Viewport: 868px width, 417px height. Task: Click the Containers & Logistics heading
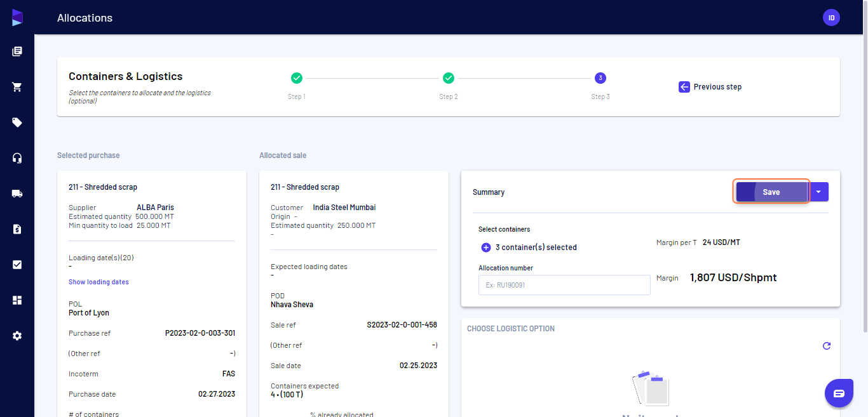pyautogui.click(x=126, y=76)
